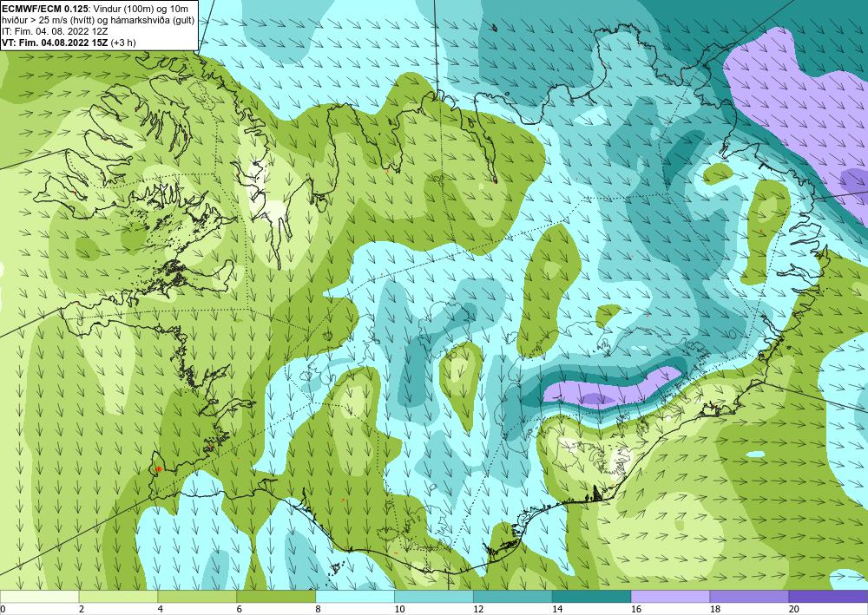Click the legend label '16'
The height and width of the screenshot is (615, 868).
click(636, 609)
